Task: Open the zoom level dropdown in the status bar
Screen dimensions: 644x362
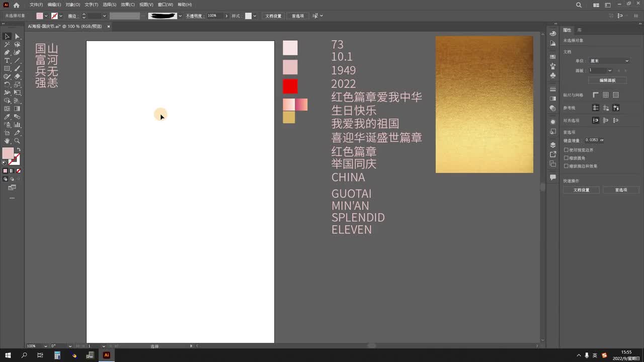Action: click(45, 346)
